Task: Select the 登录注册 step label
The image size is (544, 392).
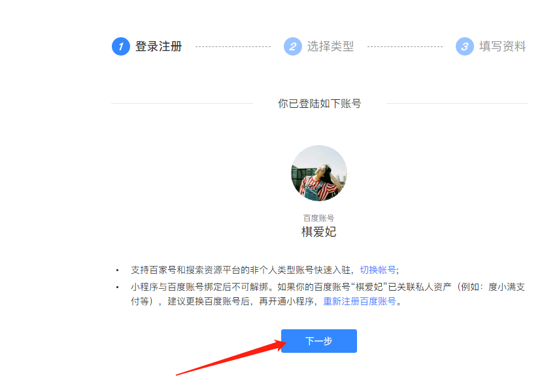Action: pyautogui.click(x=158, y=46)
